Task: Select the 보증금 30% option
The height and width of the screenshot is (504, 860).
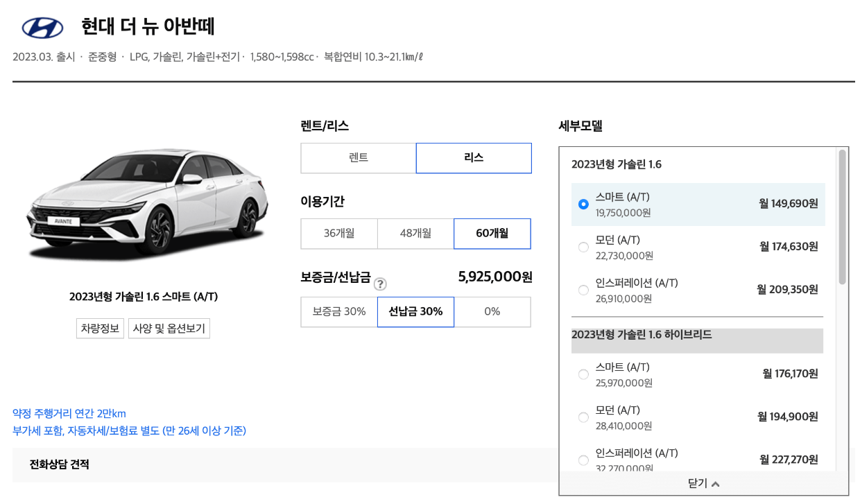Action: point(339,312)
